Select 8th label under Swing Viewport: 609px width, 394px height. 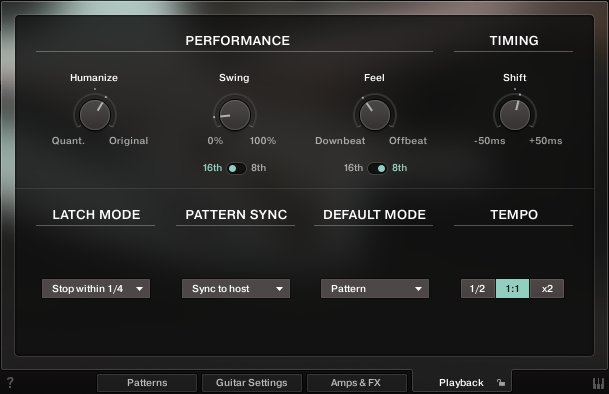point(259,168)
